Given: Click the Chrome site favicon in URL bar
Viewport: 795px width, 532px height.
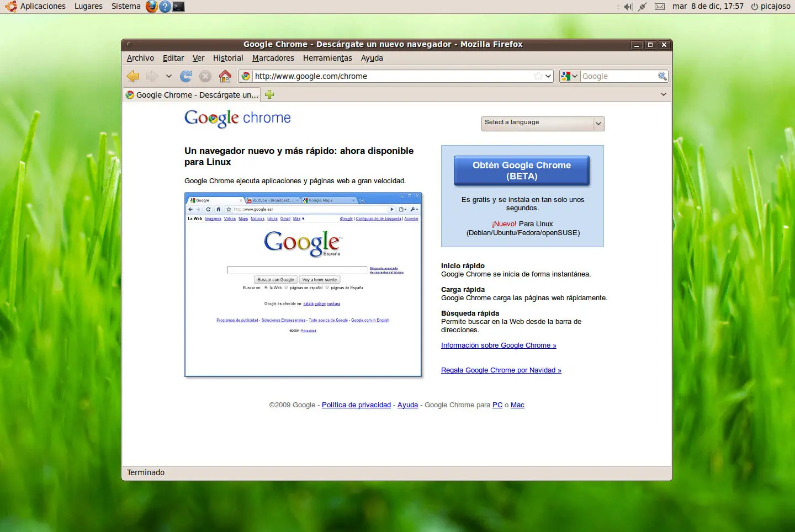Looking at the screenshot, I should 246,76.
